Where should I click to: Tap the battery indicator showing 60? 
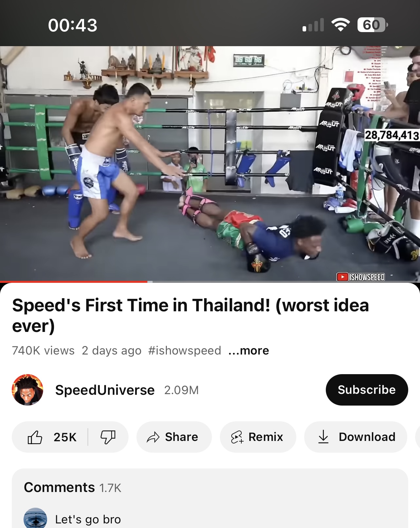(x=373, y=25)
